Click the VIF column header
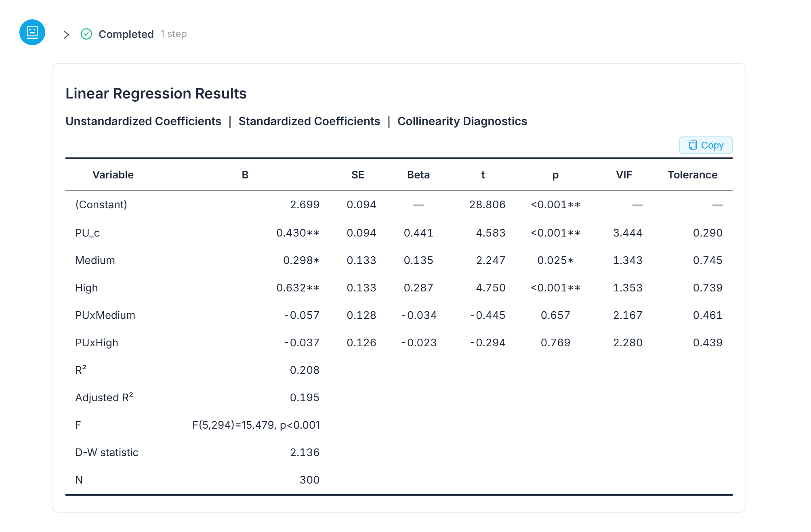The image size is (811, 532). tap(624, 175)
